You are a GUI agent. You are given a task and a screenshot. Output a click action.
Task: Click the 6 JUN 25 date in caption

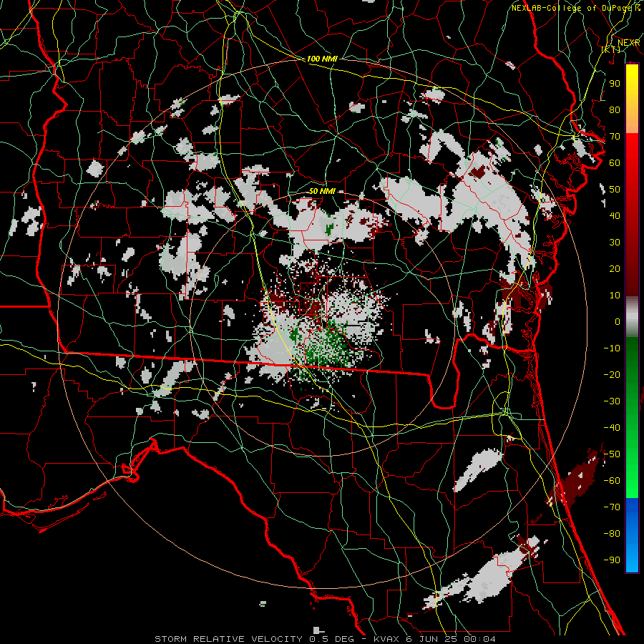coord(432,639)
